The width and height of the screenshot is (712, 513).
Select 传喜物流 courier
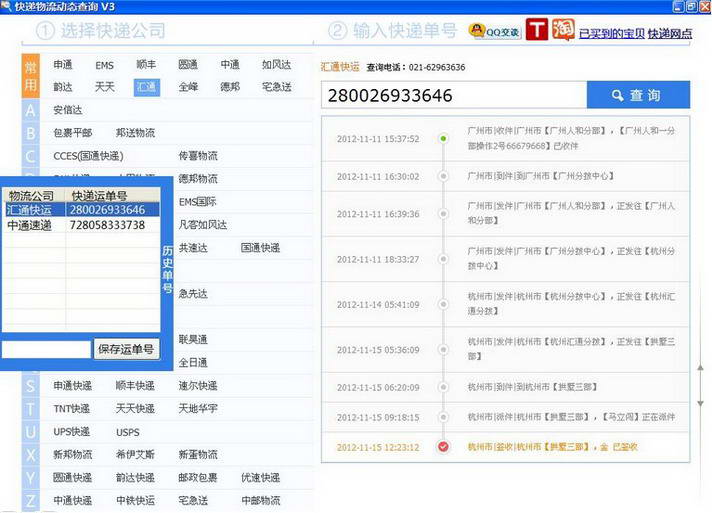pyautogui.click(x=198, y=156)
